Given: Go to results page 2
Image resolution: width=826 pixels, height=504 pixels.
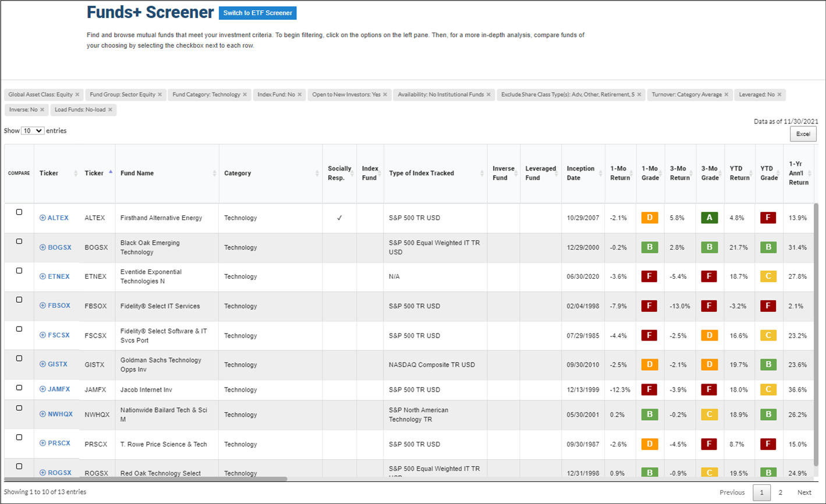Looking at the screenshot, I should [x=781, y=492].
